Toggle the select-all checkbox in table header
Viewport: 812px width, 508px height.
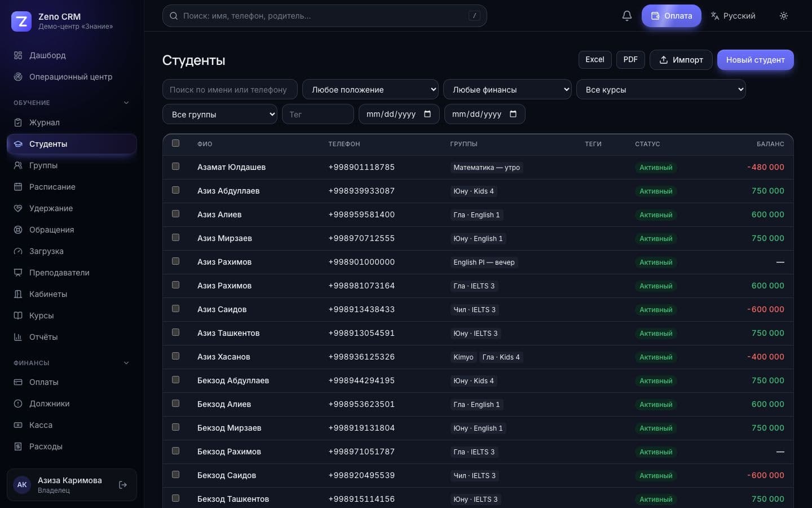[175, 143]
